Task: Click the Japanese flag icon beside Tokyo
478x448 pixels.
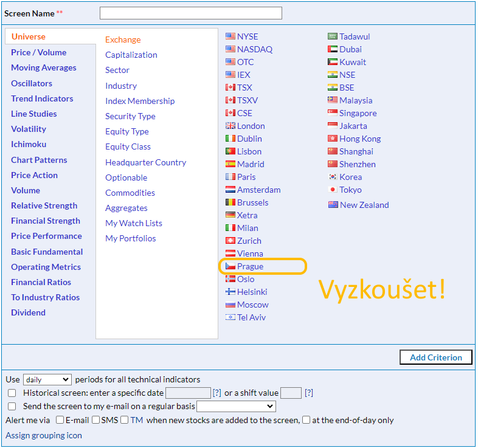Action: tap(332, 190)
